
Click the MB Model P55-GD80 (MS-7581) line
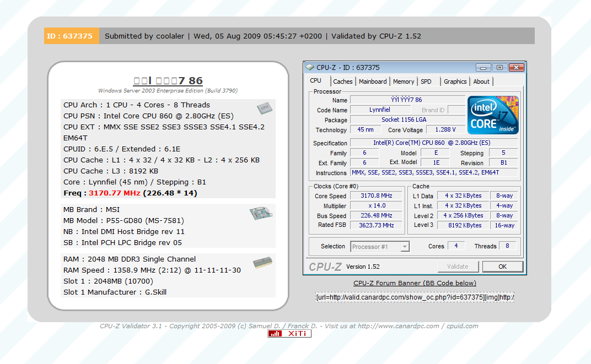123,221
